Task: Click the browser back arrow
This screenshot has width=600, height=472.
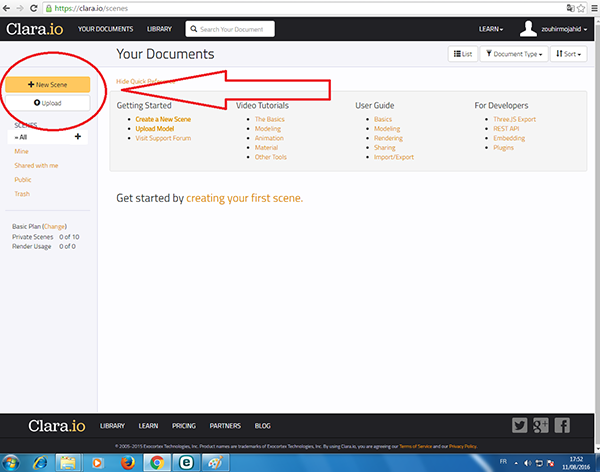Action: point(7,8)
